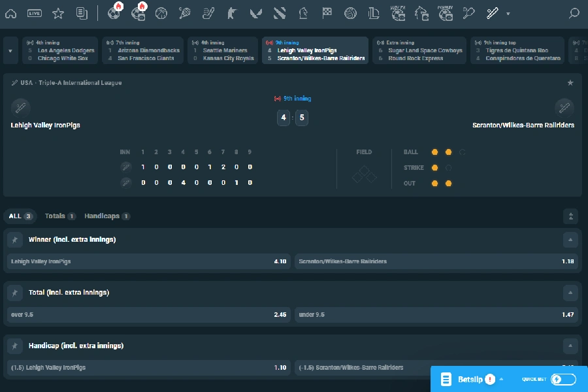Open the search magnifier icon
Image resolution: width=588 pixels, height=392 pixels.
[x=574, y=13]
